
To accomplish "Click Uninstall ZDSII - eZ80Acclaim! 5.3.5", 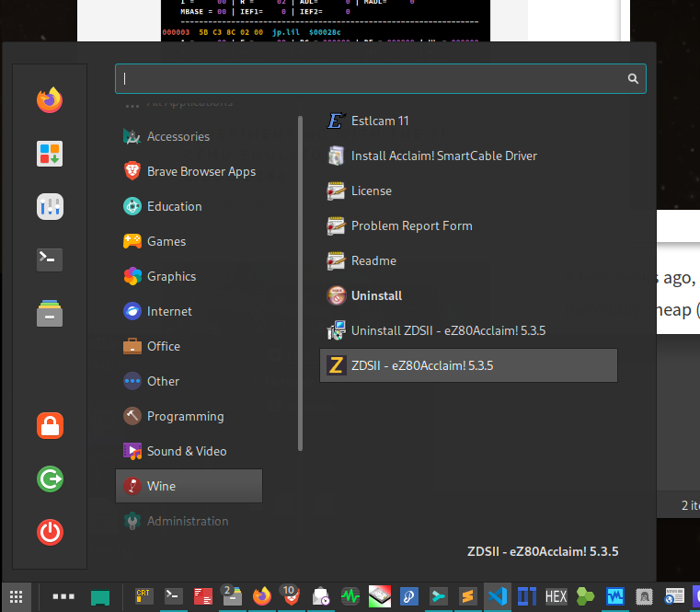I will [x=469, y=330].
